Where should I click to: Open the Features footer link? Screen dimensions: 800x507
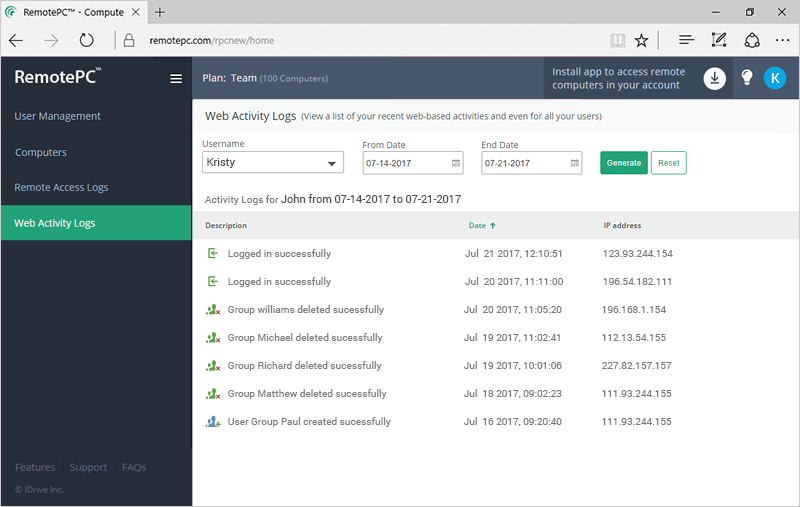click(35, 467)
